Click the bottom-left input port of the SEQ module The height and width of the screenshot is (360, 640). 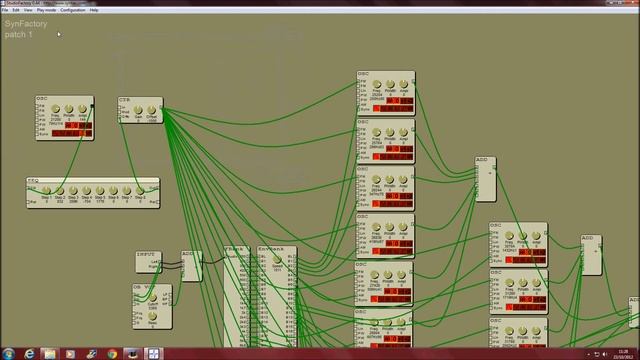(29, 202)
